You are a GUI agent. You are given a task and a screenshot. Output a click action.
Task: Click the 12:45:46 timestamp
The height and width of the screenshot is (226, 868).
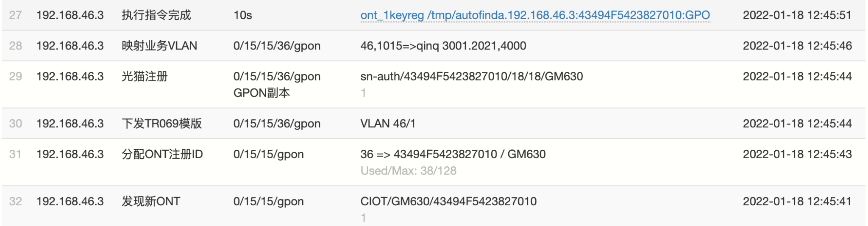pyautogui.click(x=797, y=46)
